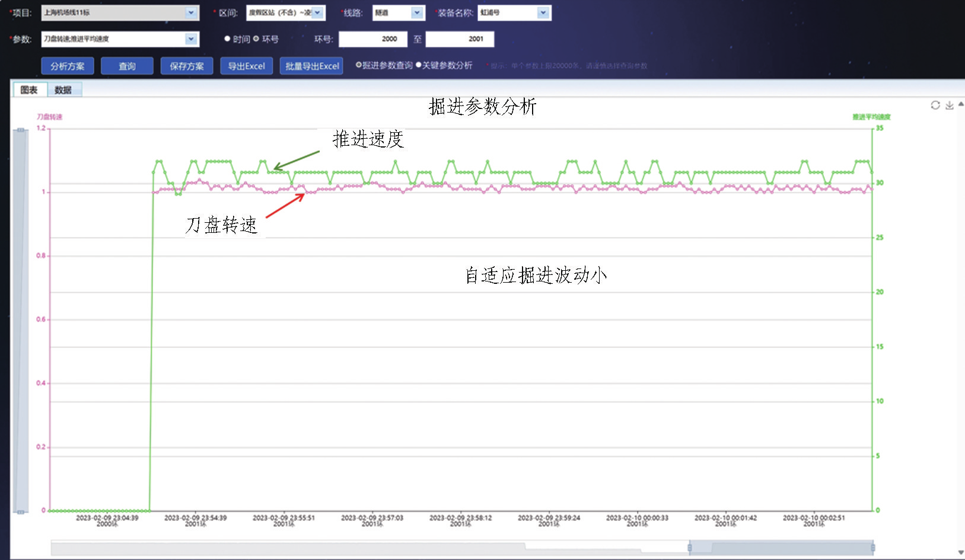965x560 pixels.
Task: Choose the 关键参数分析 radio option
Action: pyautogui.click(x=419, y=65)
